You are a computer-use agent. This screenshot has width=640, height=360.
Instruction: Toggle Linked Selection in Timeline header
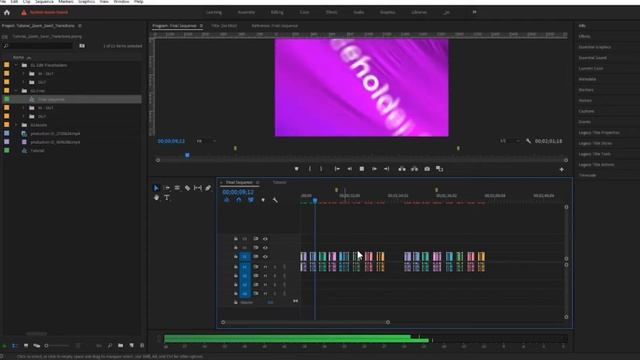[251, 200]
